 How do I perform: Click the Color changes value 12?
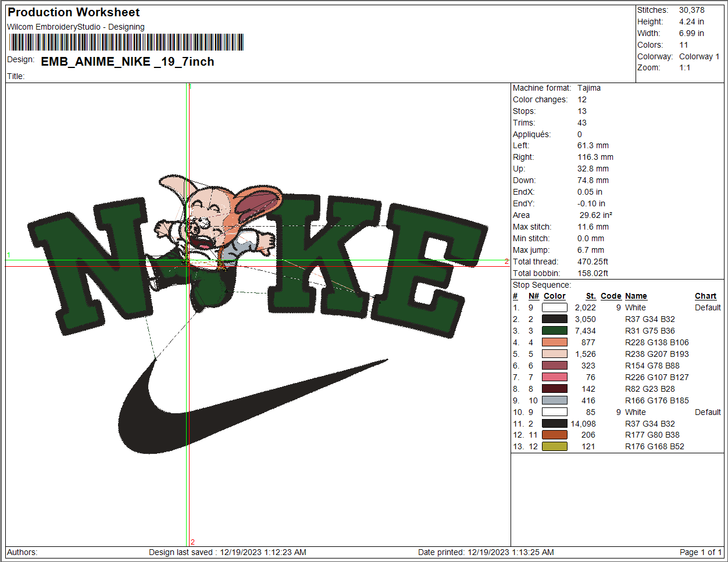click(x=582, y=99)
